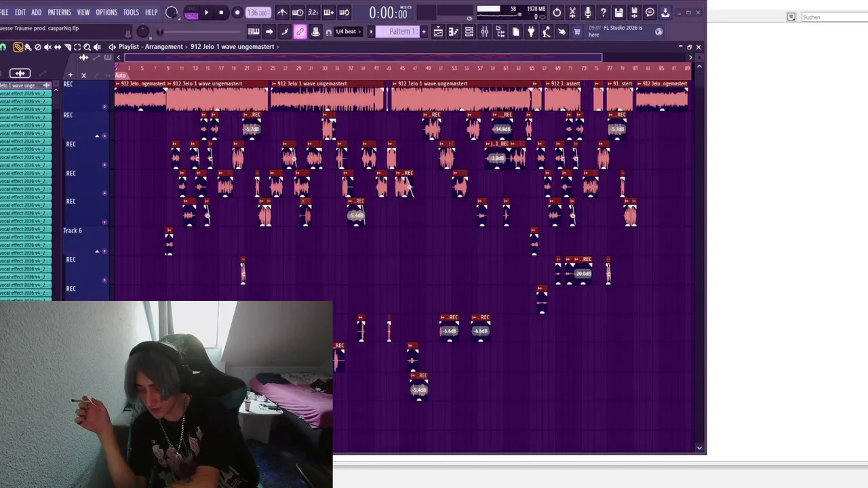Open the EDIT menu

tap(20, 12)
